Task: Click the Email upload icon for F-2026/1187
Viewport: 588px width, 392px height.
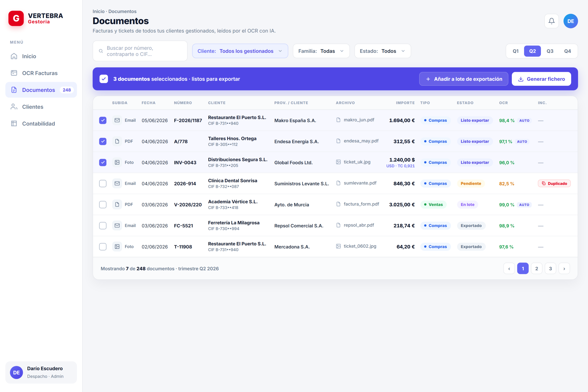Action: click(117, 120)
